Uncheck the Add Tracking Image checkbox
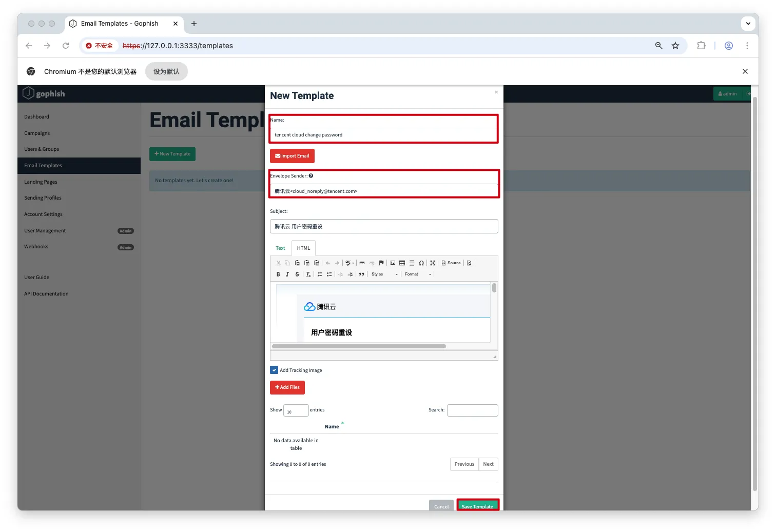 click(274, 370)
